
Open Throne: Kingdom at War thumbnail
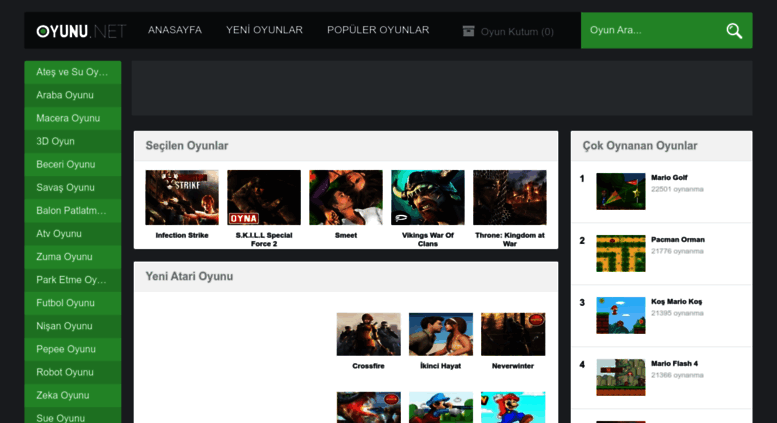(510, 197)
